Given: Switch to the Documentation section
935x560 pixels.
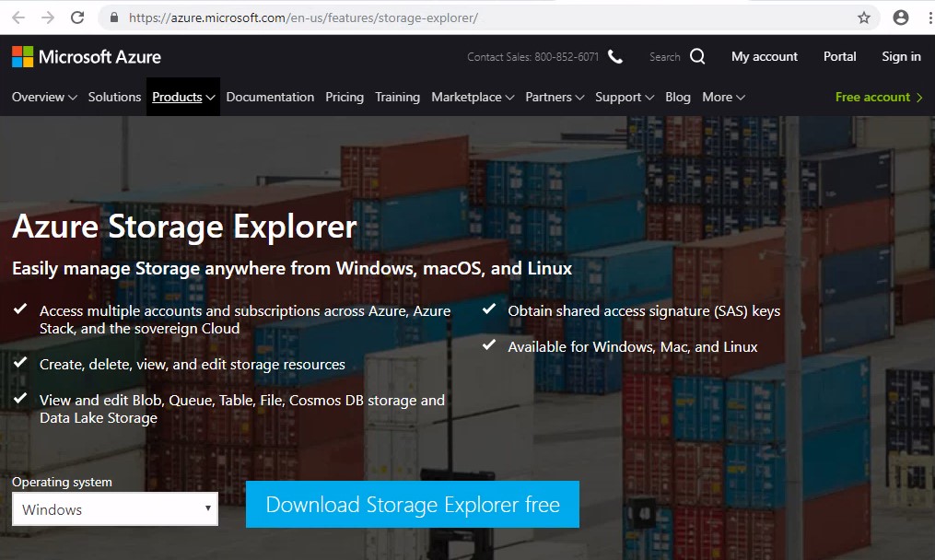Looking at the screenshot, I should click(x=270, y=97).
